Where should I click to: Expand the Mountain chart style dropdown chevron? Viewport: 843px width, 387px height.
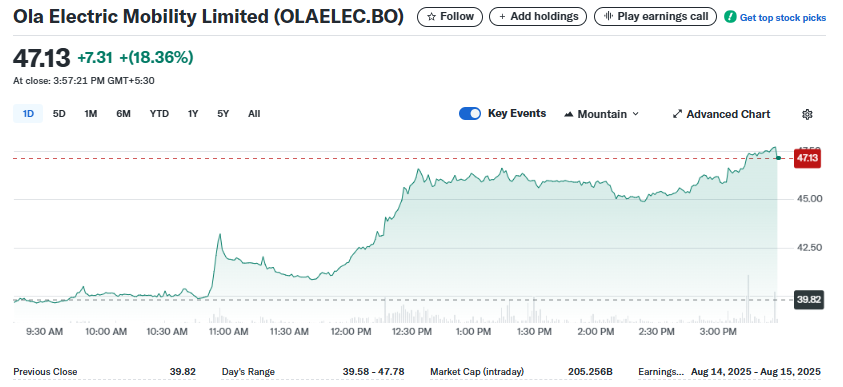coord(635,114)
